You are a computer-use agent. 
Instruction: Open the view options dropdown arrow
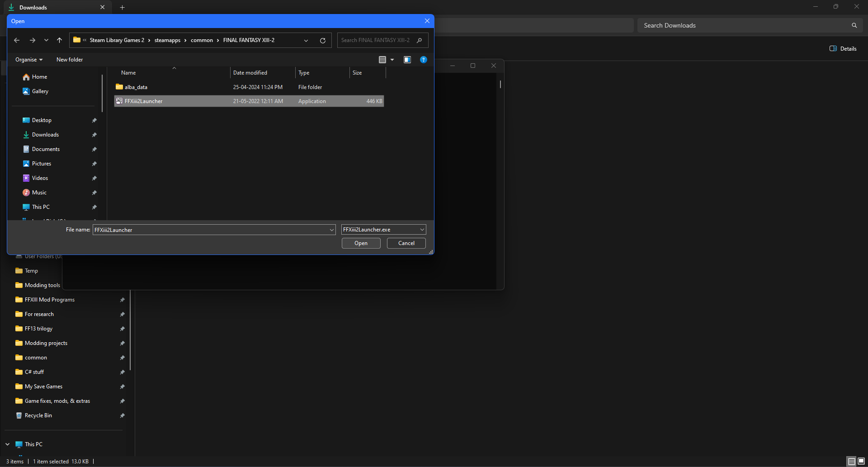392,60
